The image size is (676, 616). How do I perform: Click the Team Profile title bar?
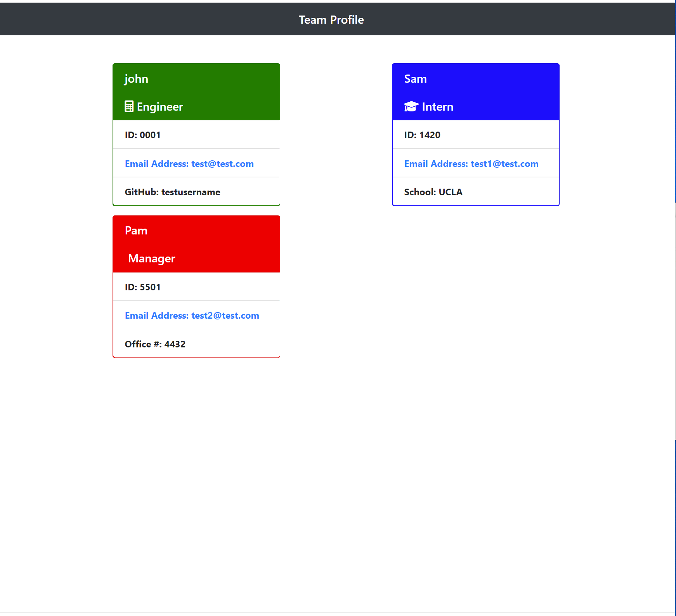coord(331,19)
